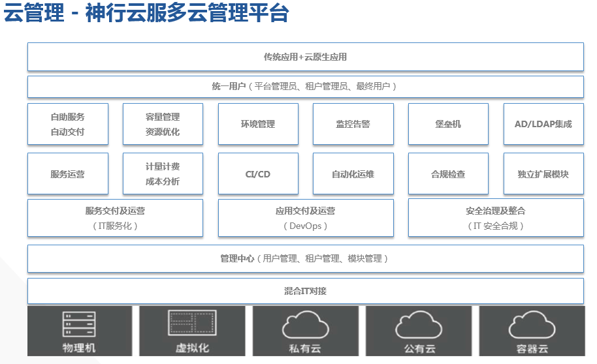Click the 容器云 cloud icon
Image resolution: width=597 pixels, height=364 pixels.
[x=532, y=324]
